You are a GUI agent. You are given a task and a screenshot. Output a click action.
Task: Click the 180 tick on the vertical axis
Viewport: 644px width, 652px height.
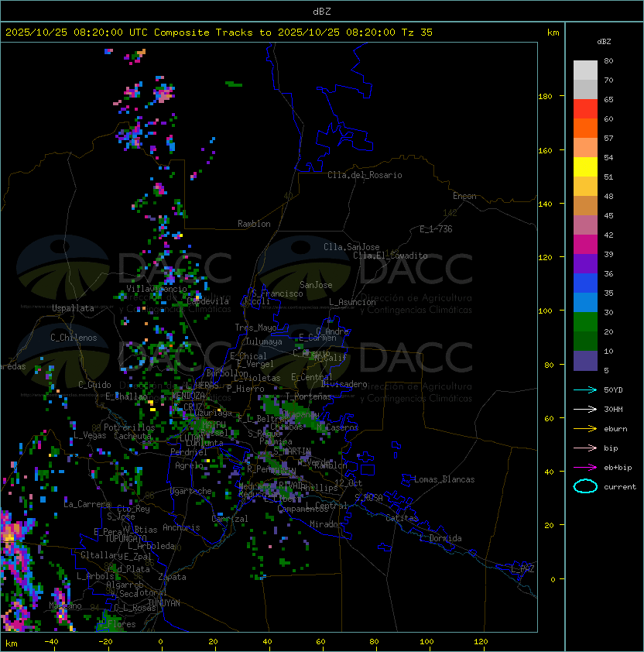[x=545, y=97]
